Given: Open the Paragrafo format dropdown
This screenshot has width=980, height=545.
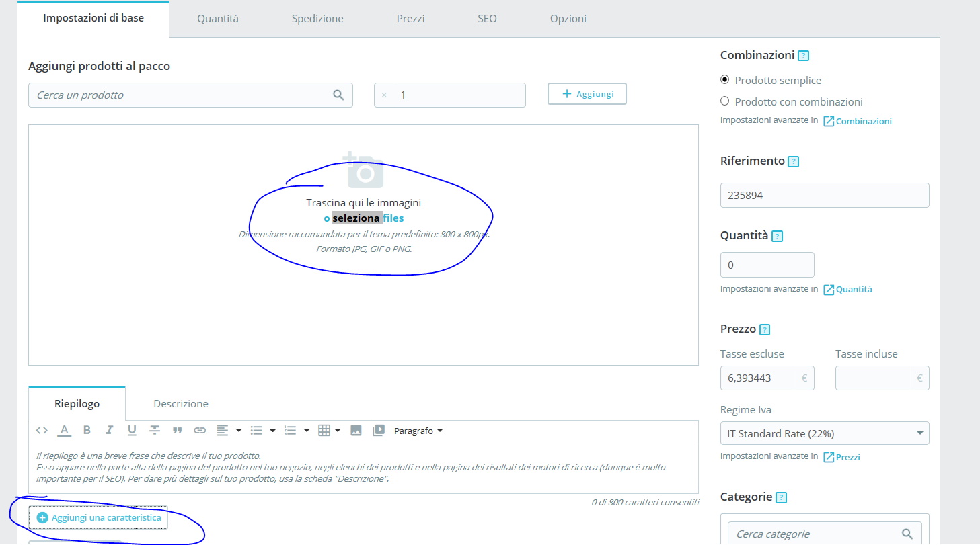Looking at the screenshot, I should [x=418, y=431].
